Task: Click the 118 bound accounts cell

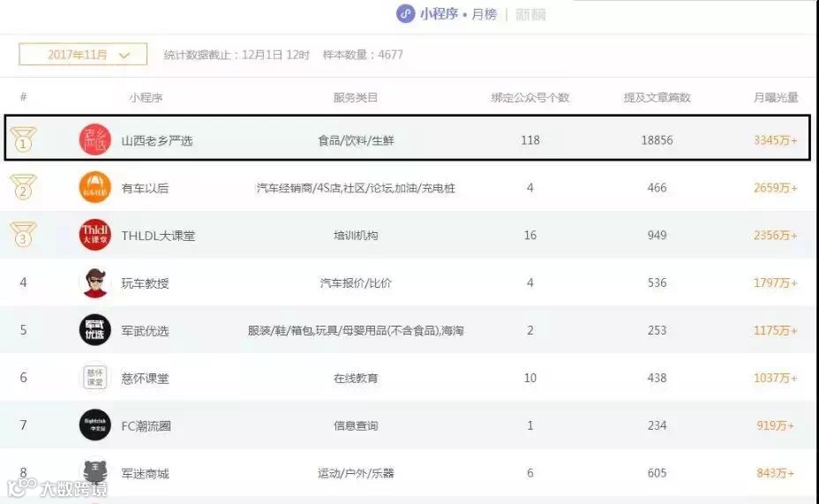Action: tap(530, 140)
